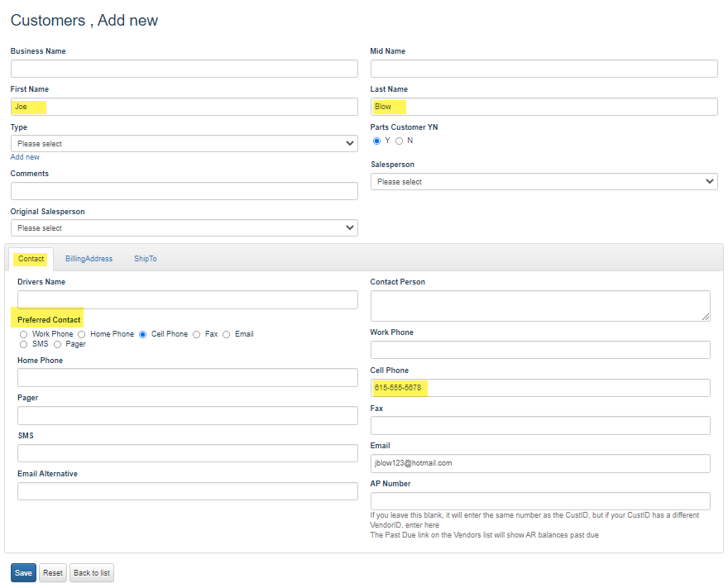
Task: Switch to the Contact tab
Action: pos(31,259)
